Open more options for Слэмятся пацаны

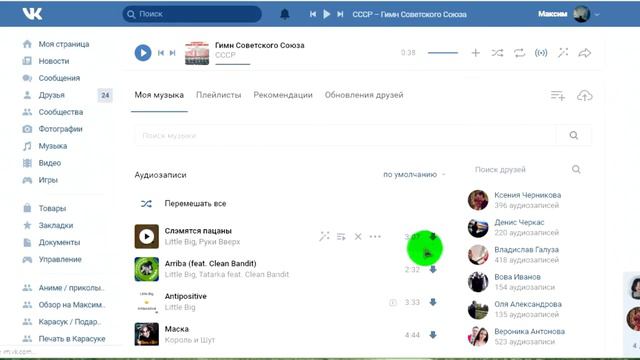pyautogui.click(x=375, y=237)
